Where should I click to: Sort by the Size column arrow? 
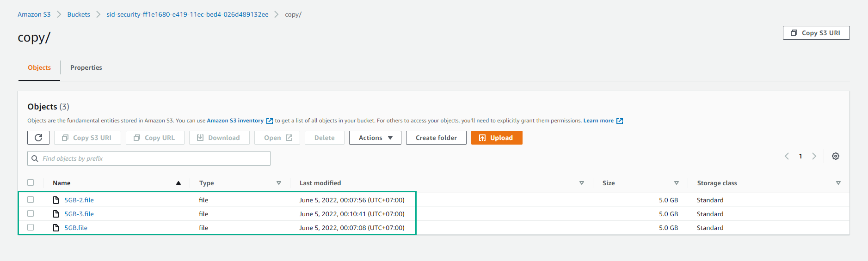(x=677, y=183)
